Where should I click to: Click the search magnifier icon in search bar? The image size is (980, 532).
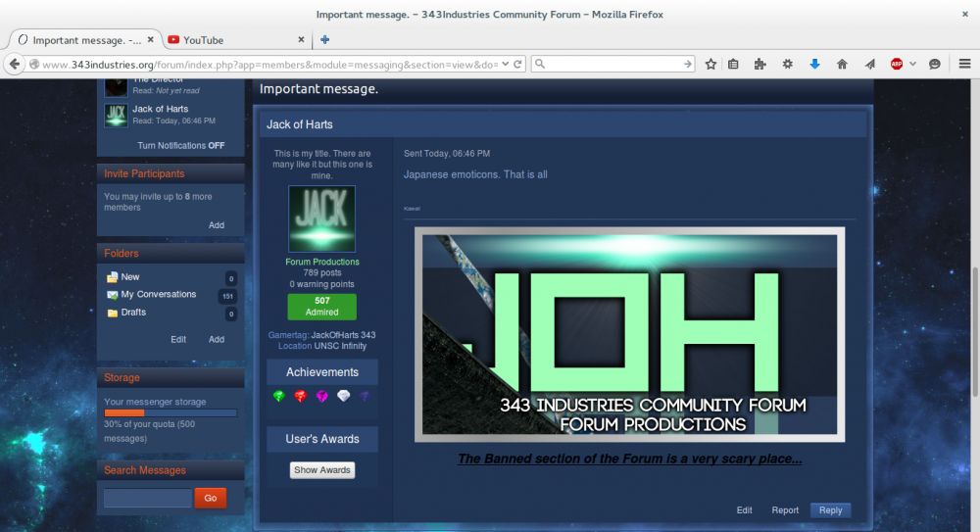(540, 65)
